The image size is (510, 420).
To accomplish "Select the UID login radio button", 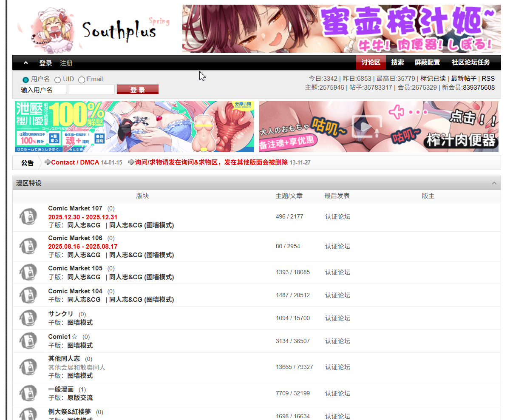I will 57,79.
